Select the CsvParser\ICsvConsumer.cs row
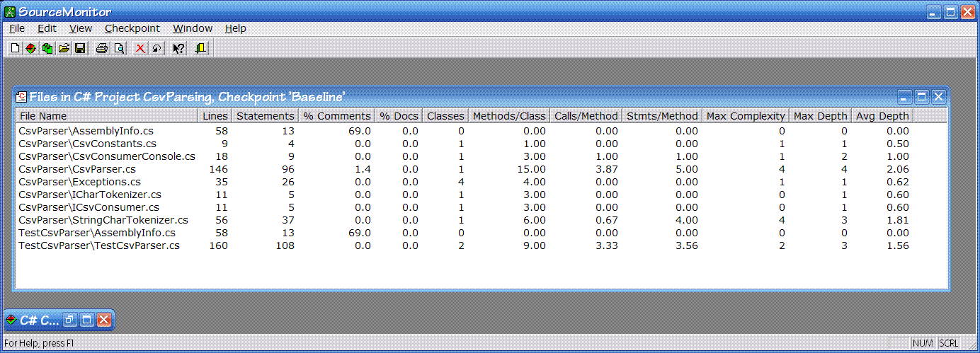Screen dimensions: 980x353 point(464,207)
